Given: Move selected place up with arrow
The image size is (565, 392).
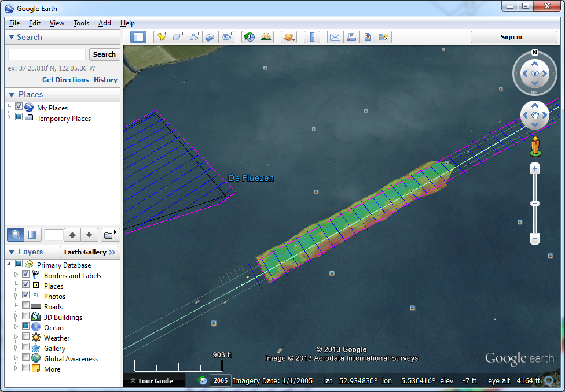Looking at the screenshot, I should 72,235.
